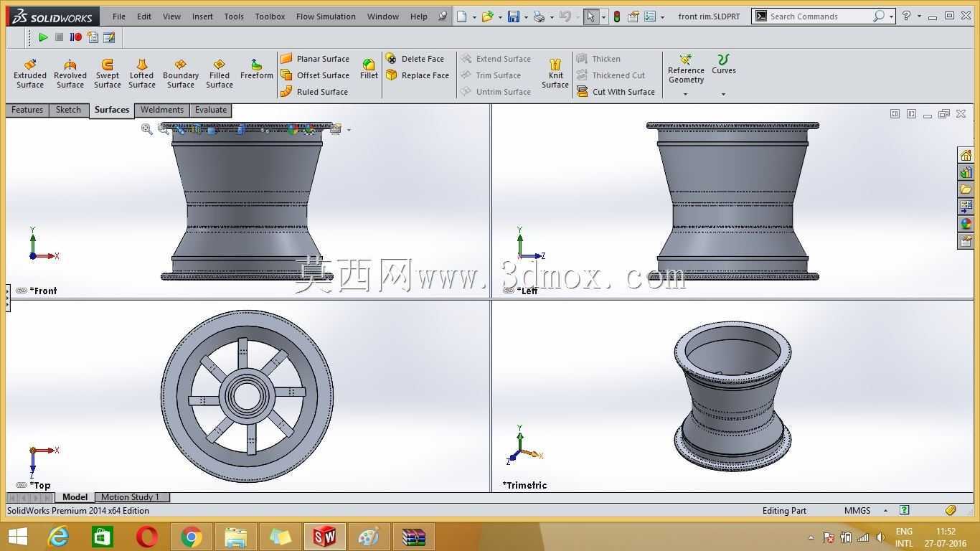This screenshot has width=980, height=551.
Task: Start the Filled Surface command
Action: 220,75
